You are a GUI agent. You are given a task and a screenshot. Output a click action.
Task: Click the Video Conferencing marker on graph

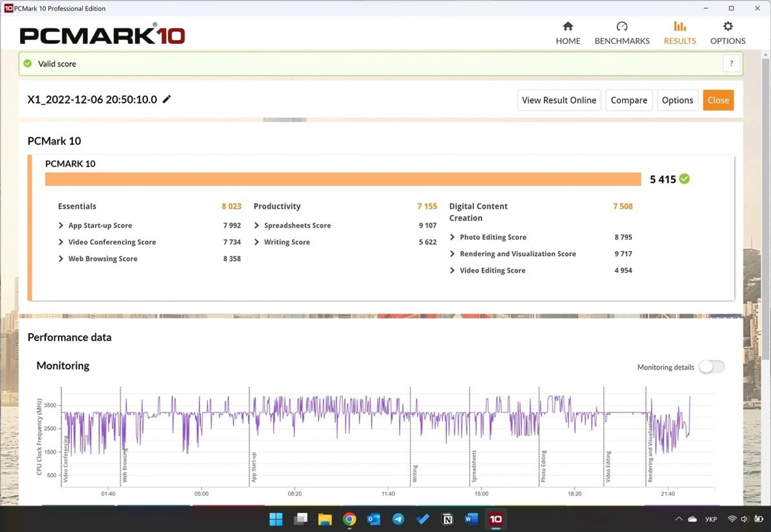coord(65,459)
